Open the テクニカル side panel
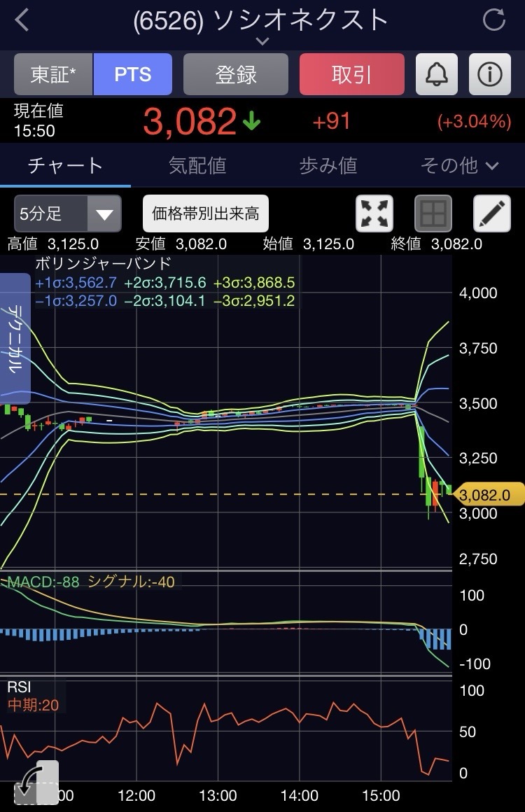Viewport: 525px width, 812px height. click(x=15, y=338)
